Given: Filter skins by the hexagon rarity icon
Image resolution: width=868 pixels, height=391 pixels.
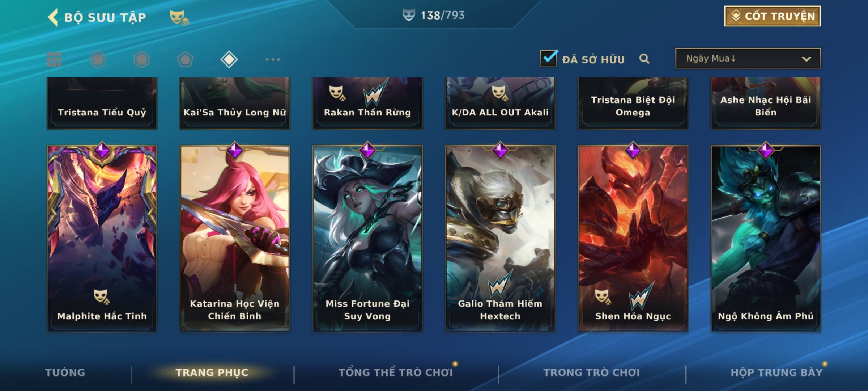Looking at the screenshot, I should pos(141,59).
